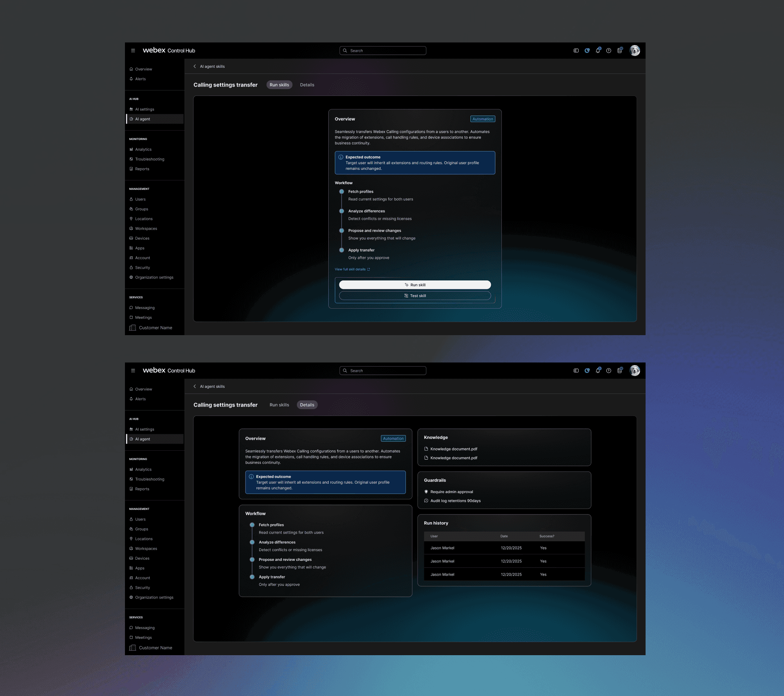Screen dimensions: 784x696
Task: Click the side-panel layout icon in the lower header
Action: [576, 371]
